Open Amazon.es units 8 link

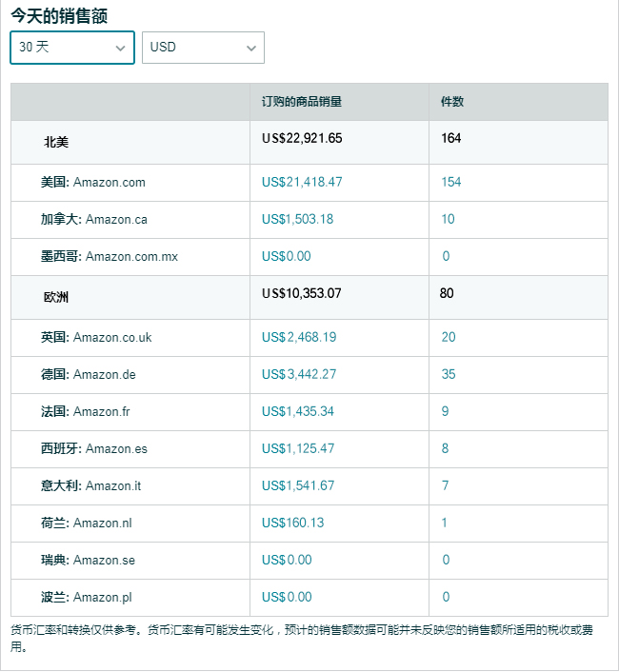445,448
